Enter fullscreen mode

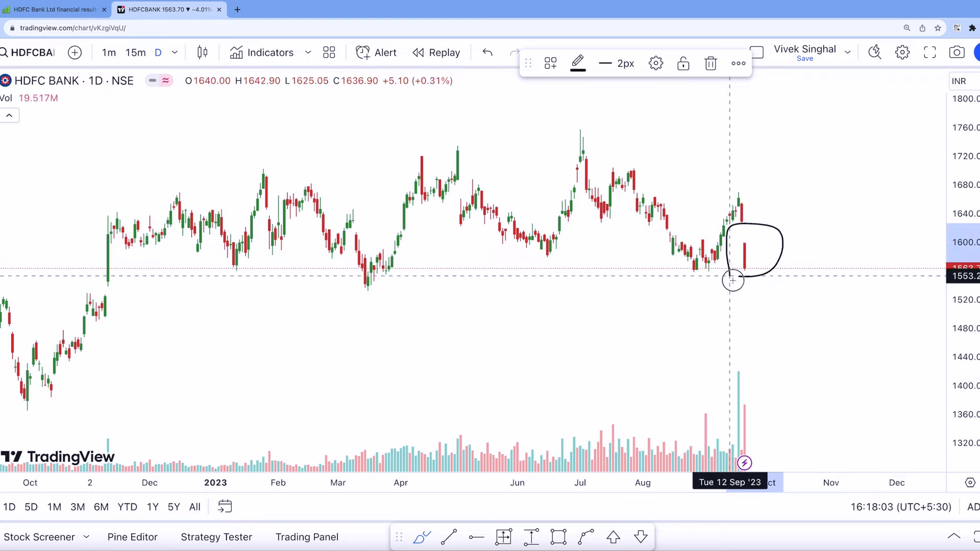pos(930,52)
